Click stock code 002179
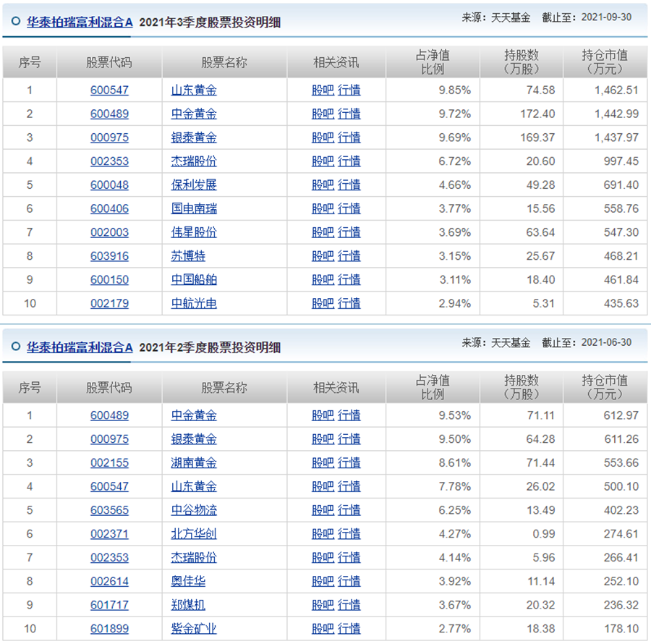 pos(110,303)
